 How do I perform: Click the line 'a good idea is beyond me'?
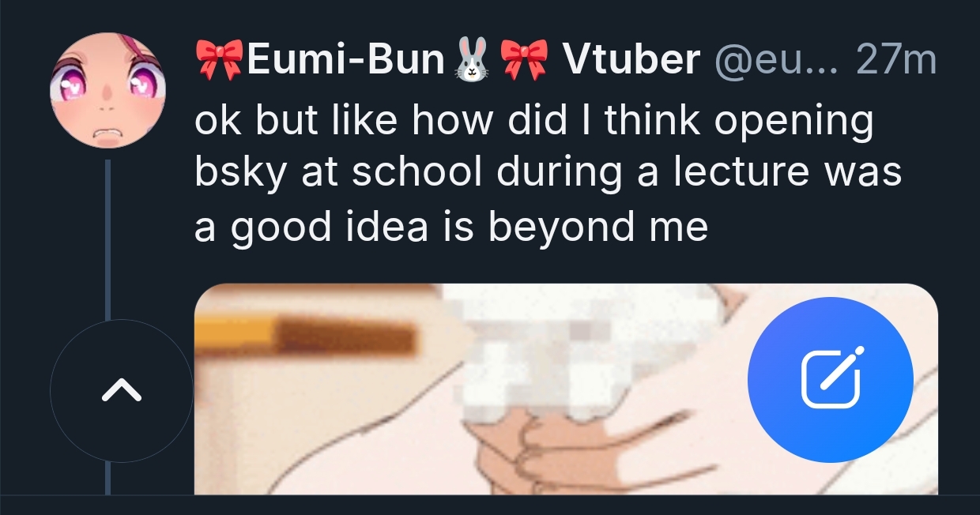coord(450,227)
